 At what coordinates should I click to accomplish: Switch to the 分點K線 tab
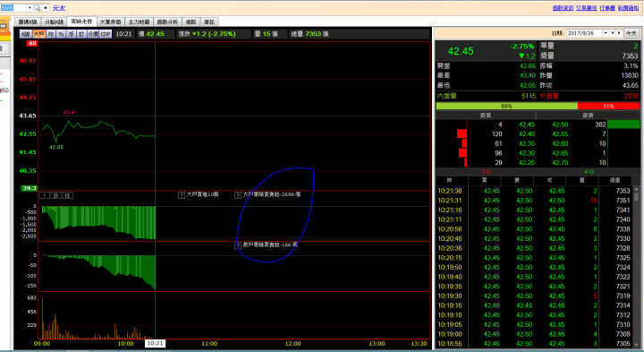54,21
